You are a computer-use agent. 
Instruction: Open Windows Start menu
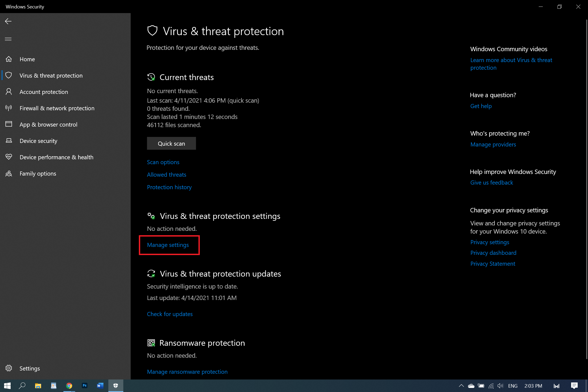point(7,386)
